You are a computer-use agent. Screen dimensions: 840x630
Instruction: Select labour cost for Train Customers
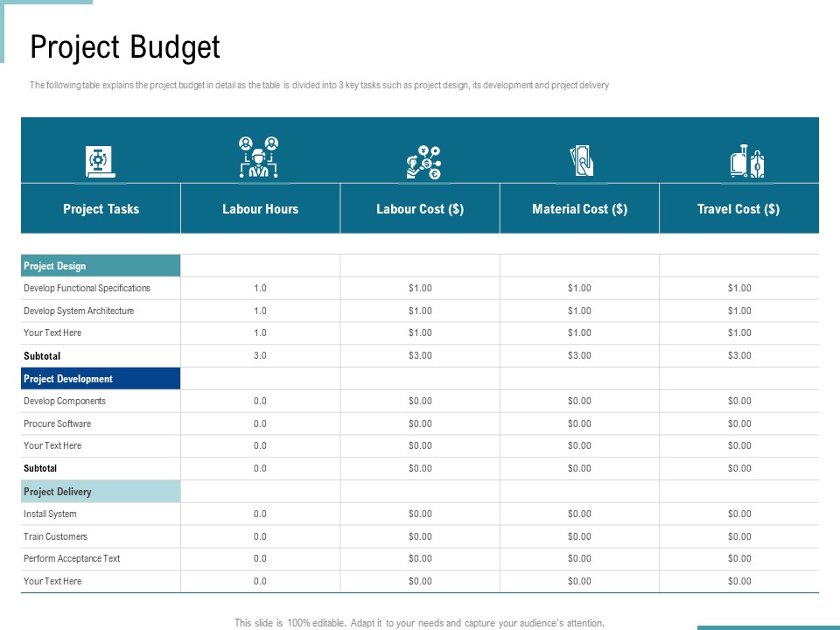(420, 536)
